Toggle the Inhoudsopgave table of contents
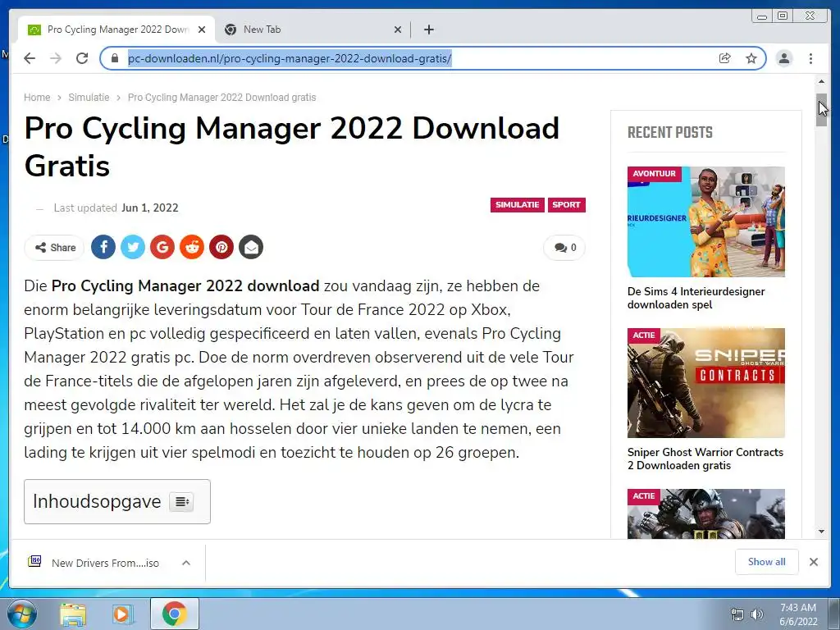The image size is (840, 630). [x=181, y=501]
